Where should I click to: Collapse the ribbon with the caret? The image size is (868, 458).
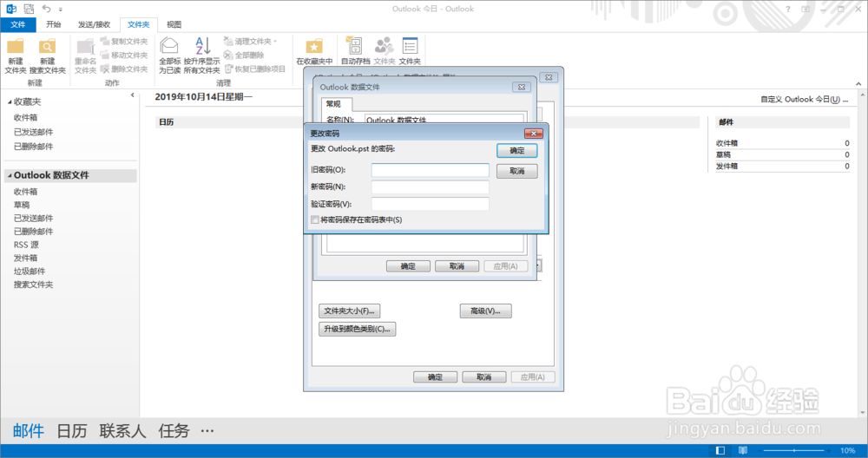tap(858, 83)
